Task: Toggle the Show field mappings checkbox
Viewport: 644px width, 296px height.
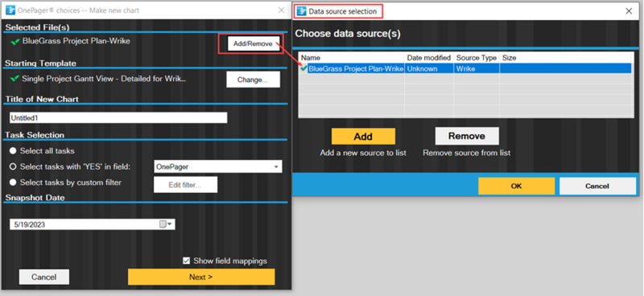Action: click(x=187, y=261)
